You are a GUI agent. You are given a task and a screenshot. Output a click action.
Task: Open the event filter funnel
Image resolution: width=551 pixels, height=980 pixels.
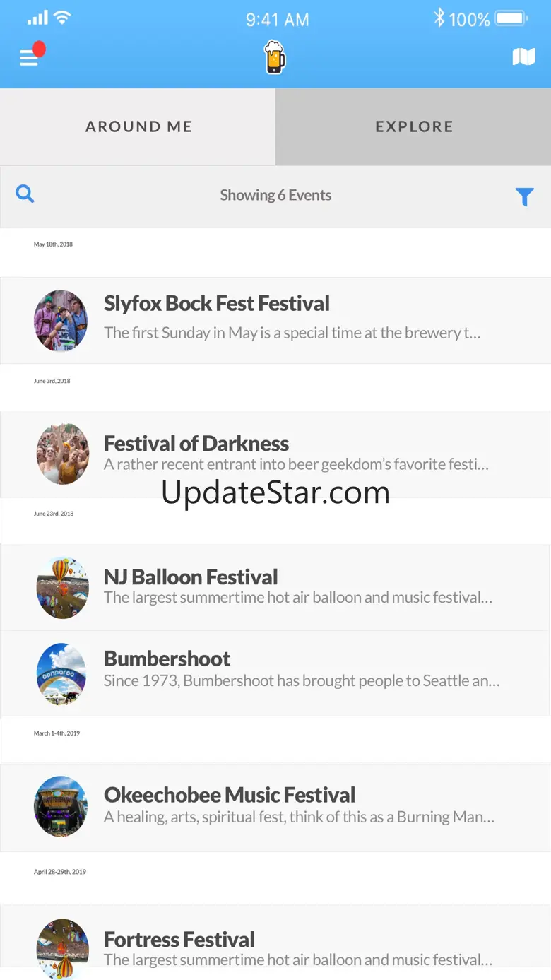(x=524, y=196)
